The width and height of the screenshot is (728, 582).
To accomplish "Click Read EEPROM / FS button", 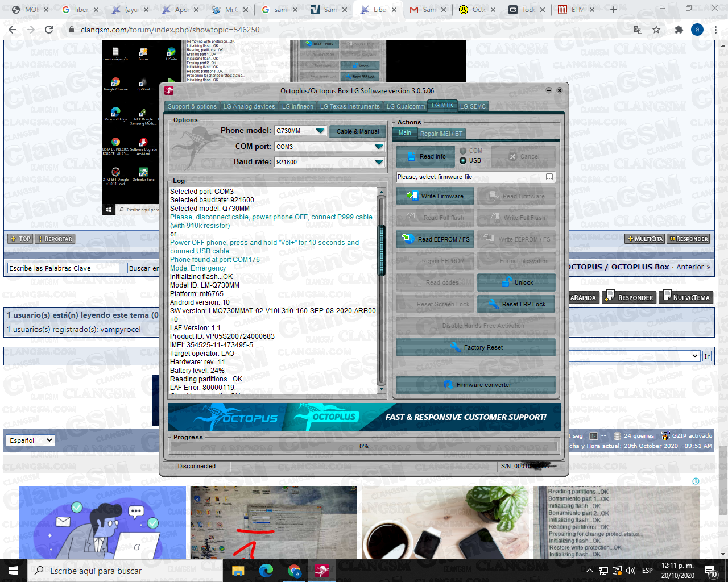I will 435,239.
